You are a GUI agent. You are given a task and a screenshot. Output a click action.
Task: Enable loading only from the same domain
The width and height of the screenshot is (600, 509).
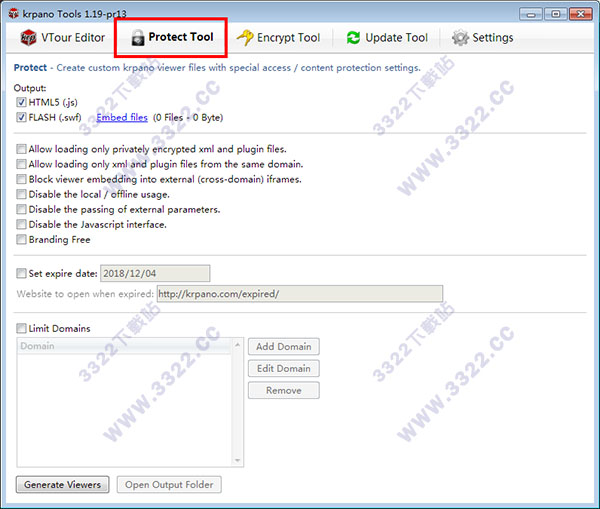click(x=21, y=164)
